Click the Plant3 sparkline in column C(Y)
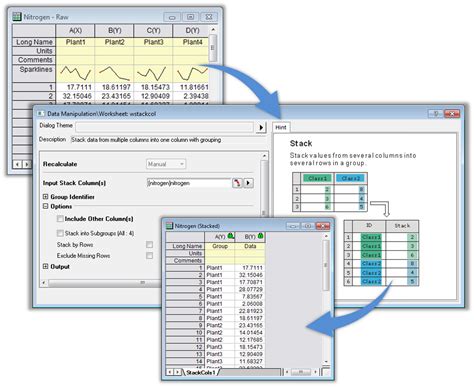This screenshot has height=387, width=474. [x=153, y=73]
